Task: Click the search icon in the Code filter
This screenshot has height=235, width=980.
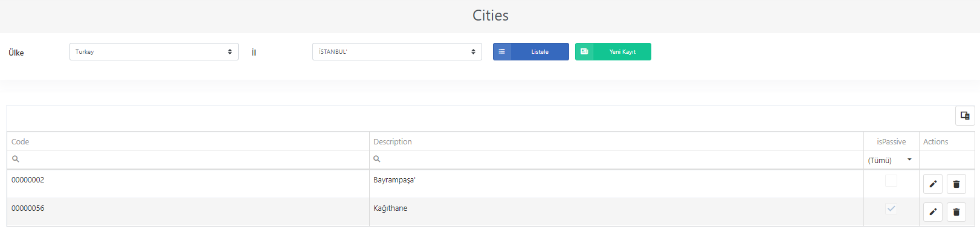Action: click(x=16, y=159)
